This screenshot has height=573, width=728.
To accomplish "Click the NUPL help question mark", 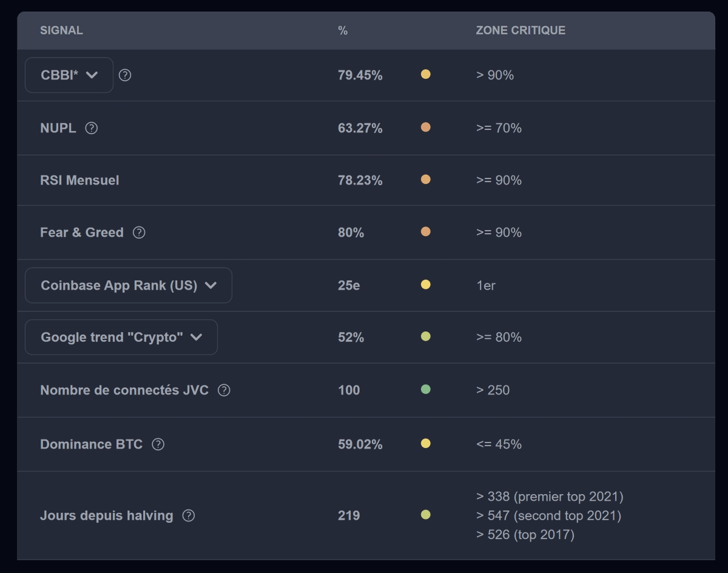I will coord(92,128).
